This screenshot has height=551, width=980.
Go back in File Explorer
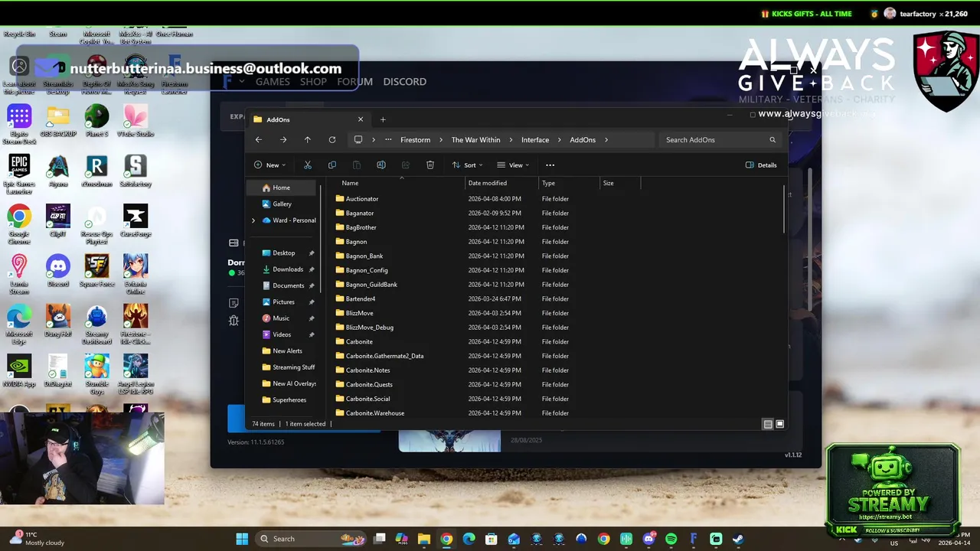click(258, 140)
